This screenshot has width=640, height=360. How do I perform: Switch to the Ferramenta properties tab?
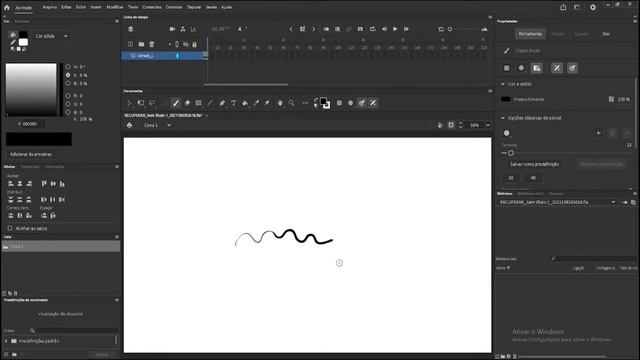[530, 34]
